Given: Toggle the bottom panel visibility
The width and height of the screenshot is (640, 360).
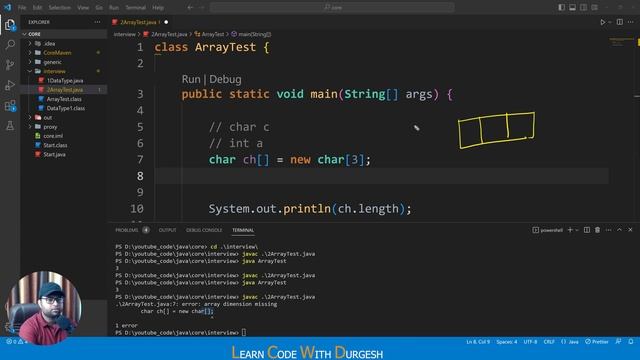Looking at the screenshot, I should click(x=573, y=7).
